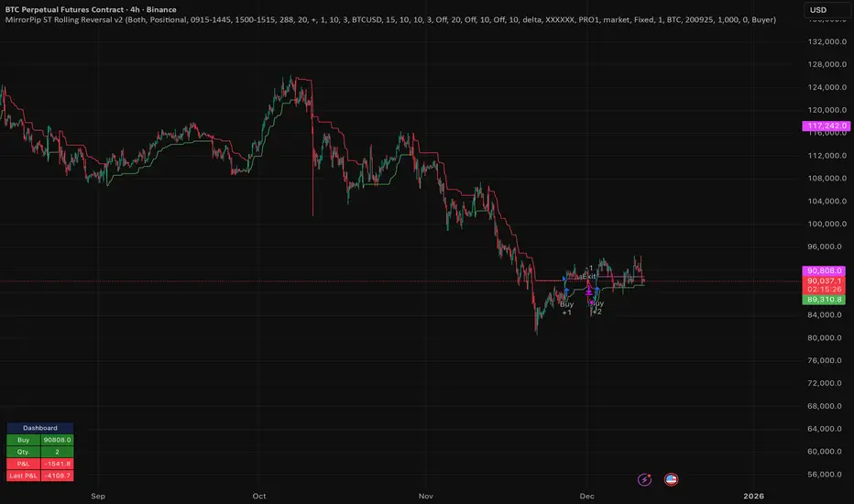
Task: Click the Dec label on time axis
Action: [x=586, y=496]
